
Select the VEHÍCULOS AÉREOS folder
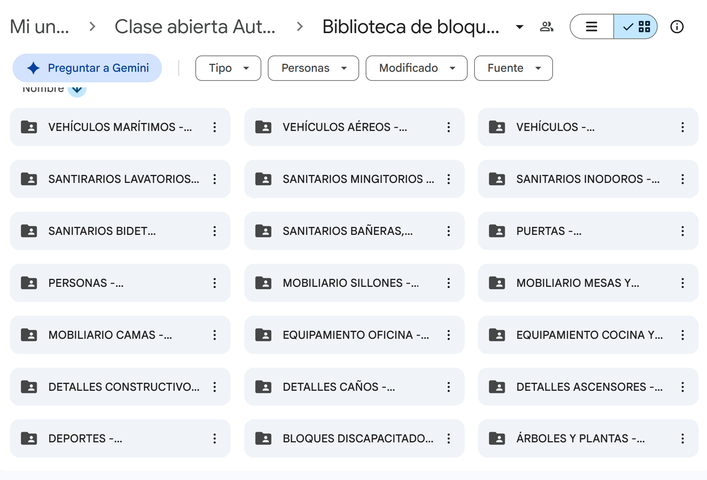[354, 127]
